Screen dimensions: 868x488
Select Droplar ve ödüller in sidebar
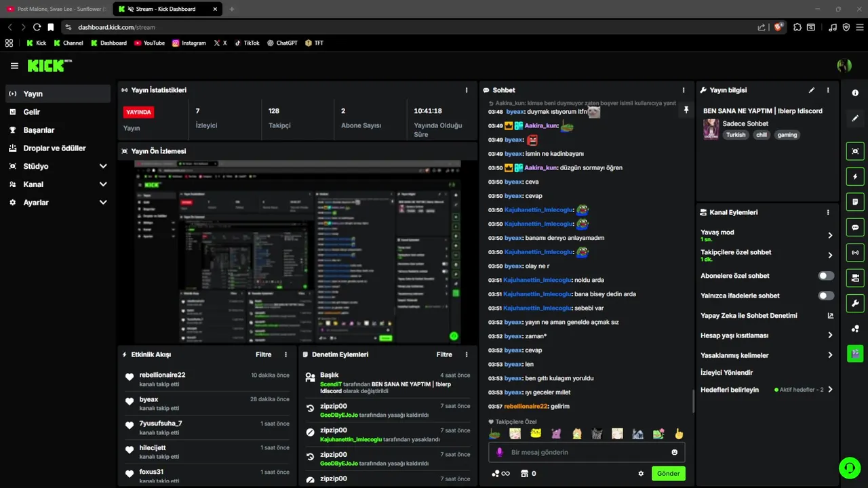58,148
